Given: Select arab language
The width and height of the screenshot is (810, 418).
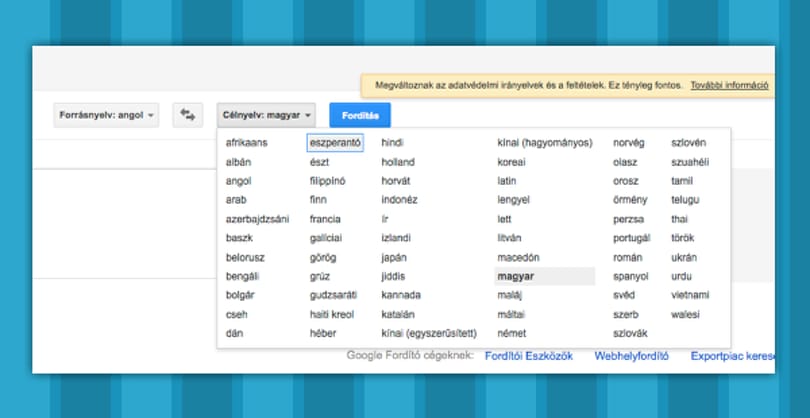Looking at the screenshot, I should pyautogui.click(x=236, y=200).
